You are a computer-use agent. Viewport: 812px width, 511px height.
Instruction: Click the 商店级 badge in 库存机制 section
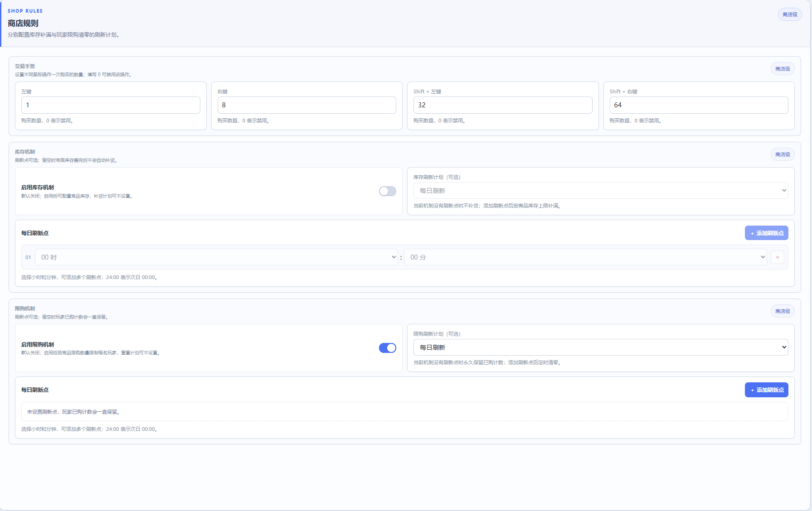pyautogui.click(x=783, y=154)
